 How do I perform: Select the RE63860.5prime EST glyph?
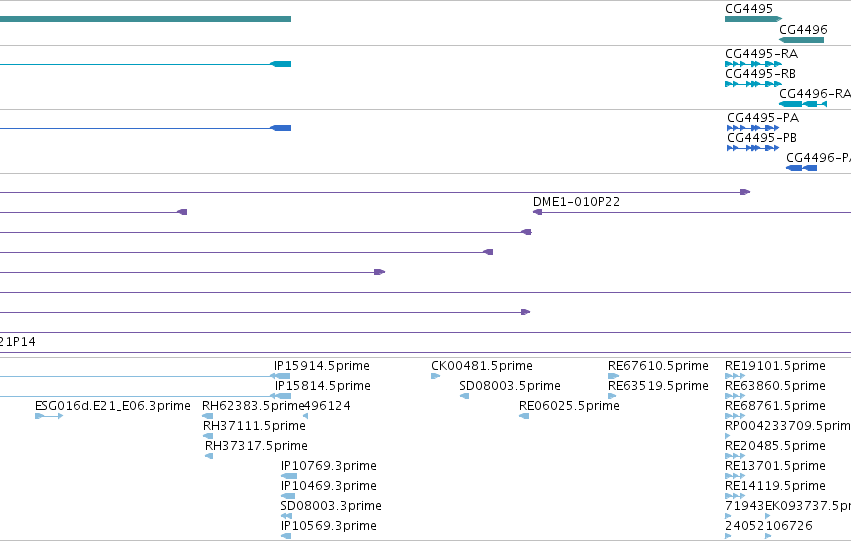735,396
